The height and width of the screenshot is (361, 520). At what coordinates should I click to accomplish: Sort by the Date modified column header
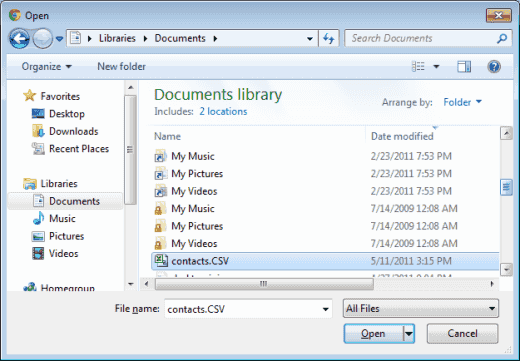(402, 136)
